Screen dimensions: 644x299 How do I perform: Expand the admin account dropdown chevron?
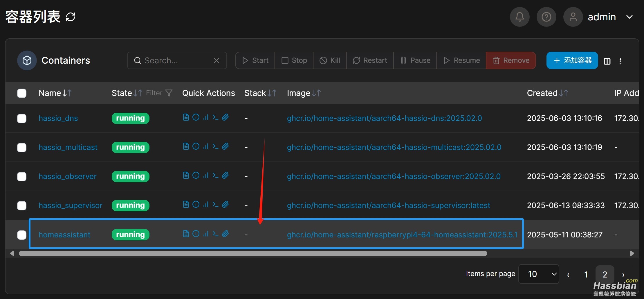click(x=629, y=17)
